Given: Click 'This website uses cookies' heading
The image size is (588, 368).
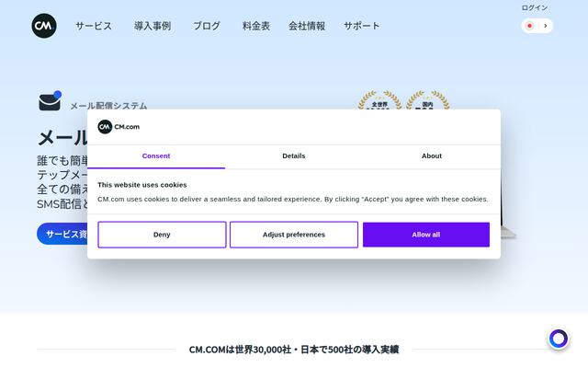Looking at the screenshot, I should pyautogui.click(x=142, y=185).
